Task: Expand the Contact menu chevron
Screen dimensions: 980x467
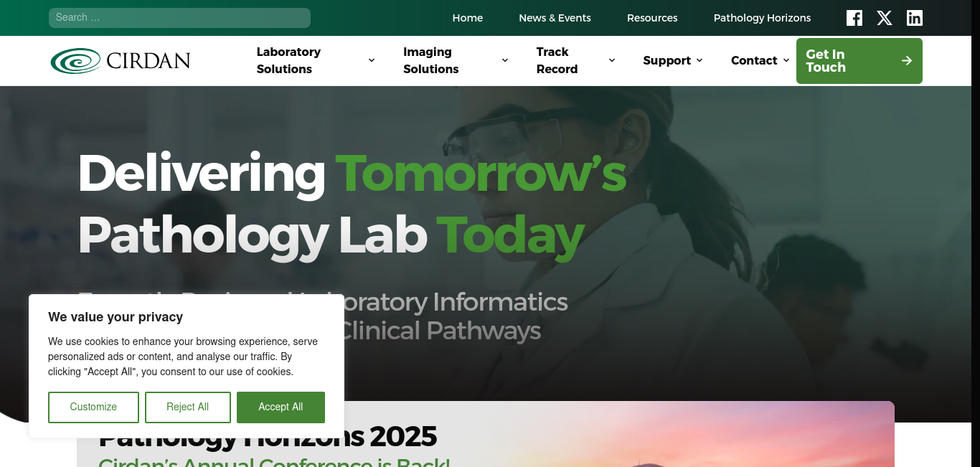Action: point(786,61)
